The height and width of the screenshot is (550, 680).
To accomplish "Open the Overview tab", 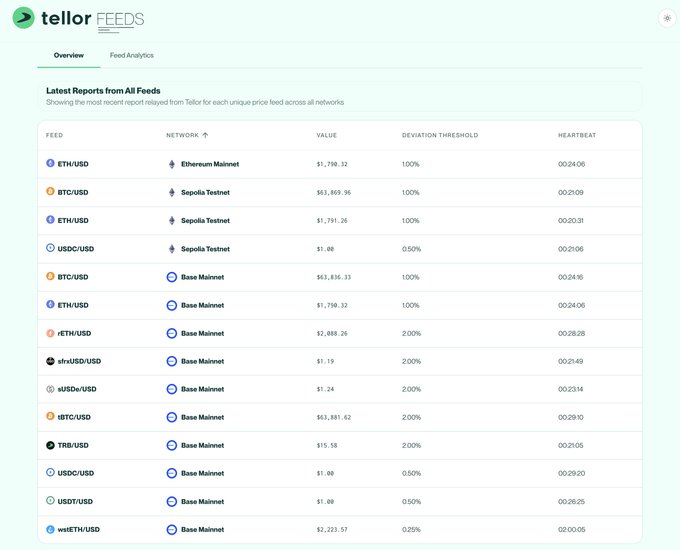I will (x=69, y=56).
